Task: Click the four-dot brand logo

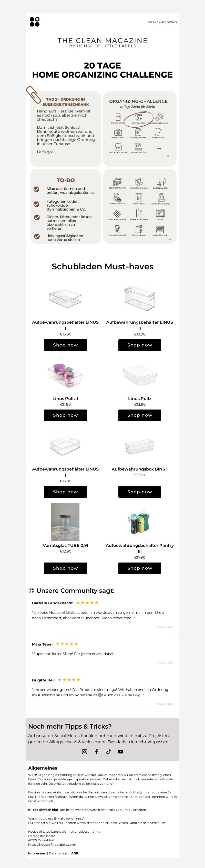Action: coord(35,22)
